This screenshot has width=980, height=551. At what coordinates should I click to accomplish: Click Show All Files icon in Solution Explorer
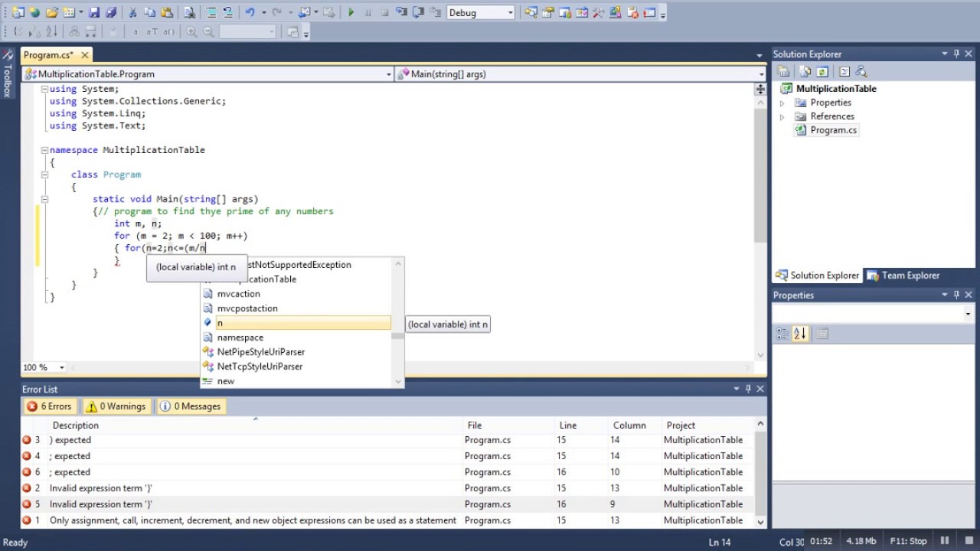(805, 71)
